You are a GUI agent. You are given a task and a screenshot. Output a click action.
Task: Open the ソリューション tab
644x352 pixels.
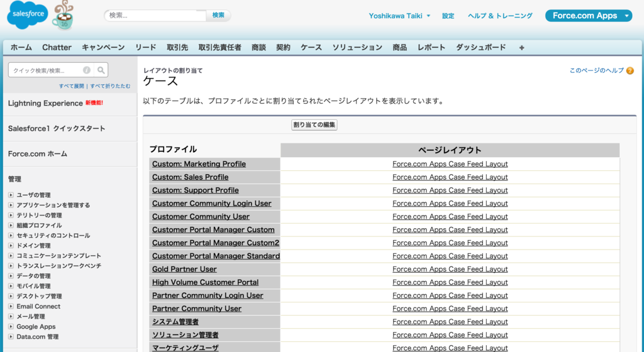pyautogui.click(x=357, y=48)
